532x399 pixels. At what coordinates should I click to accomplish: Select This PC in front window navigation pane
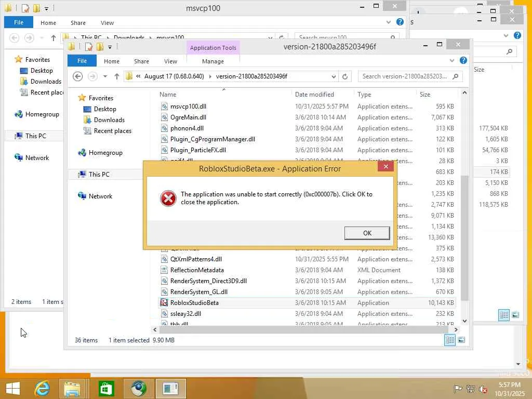(x=99, y=175)
